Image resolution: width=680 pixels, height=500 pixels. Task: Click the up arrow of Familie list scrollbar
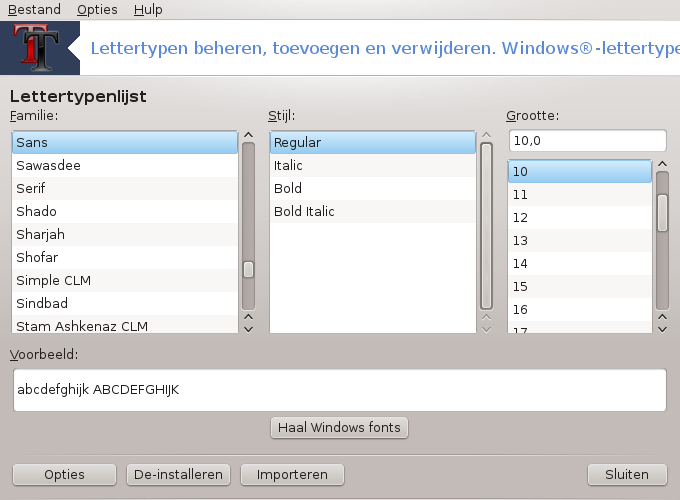coord(248,135)
